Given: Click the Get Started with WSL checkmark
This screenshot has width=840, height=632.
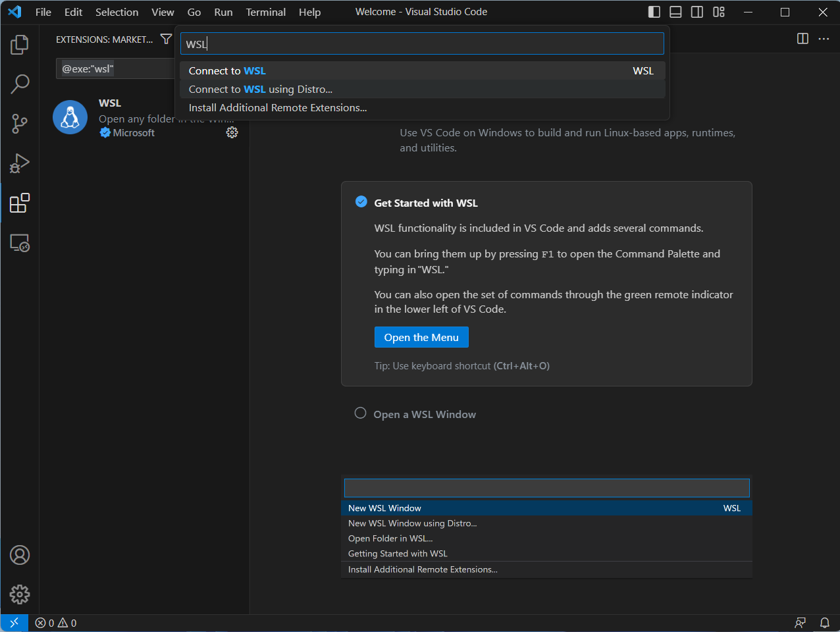Looking at the screenshot, I should coord(361,202).
